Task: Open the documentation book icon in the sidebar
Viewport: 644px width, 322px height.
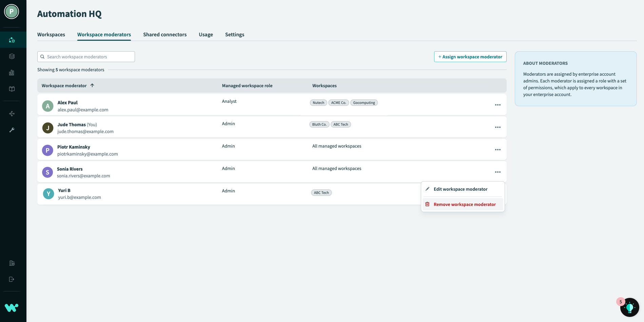Action: click(x=12, y=89)
